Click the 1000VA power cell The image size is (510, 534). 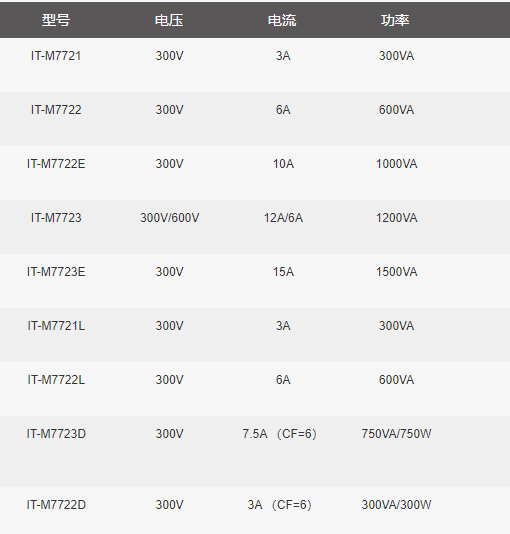397,164
